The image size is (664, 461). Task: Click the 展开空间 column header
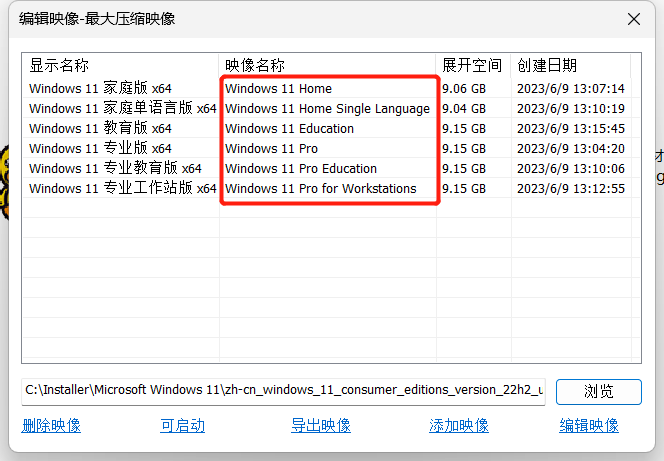(x=472, y=66)
